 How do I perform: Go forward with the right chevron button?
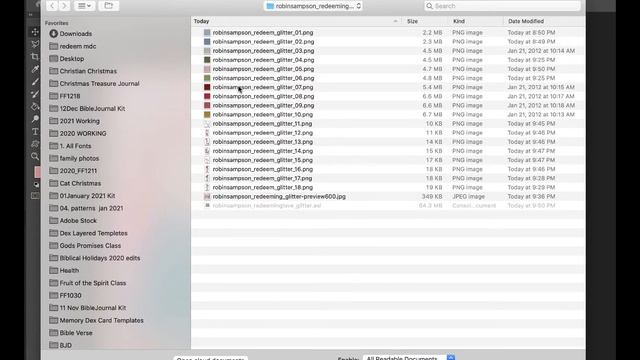point(64,6)
